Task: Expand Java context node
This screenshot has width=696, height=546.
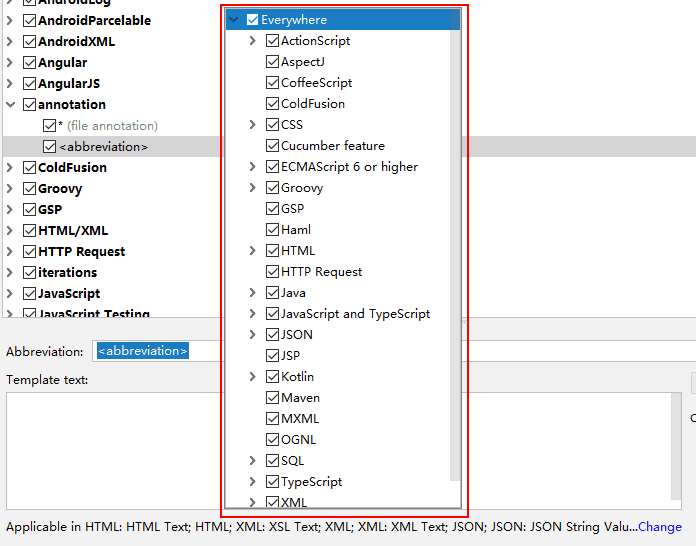Action: pos(253,293)
